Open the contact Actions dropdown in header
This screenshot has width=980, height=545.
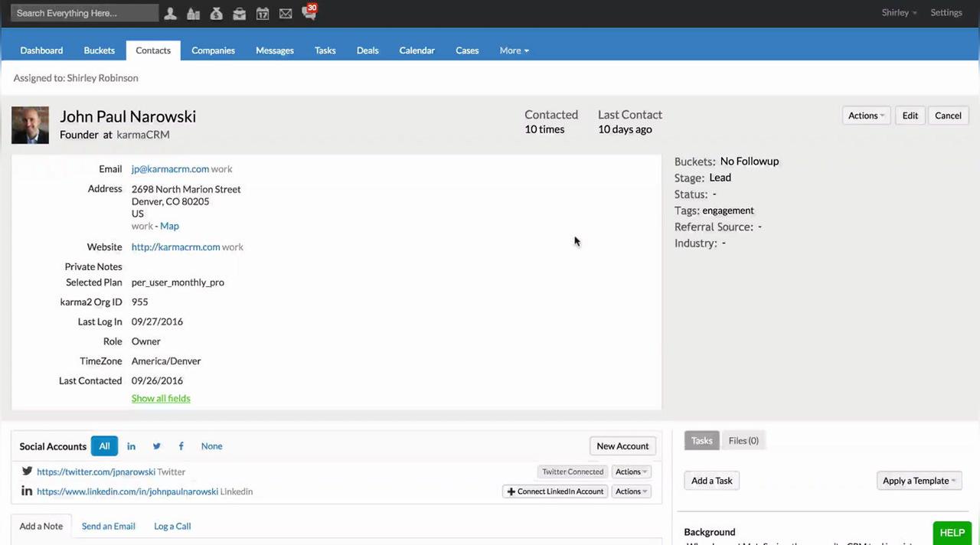click(x=866, y=116)
